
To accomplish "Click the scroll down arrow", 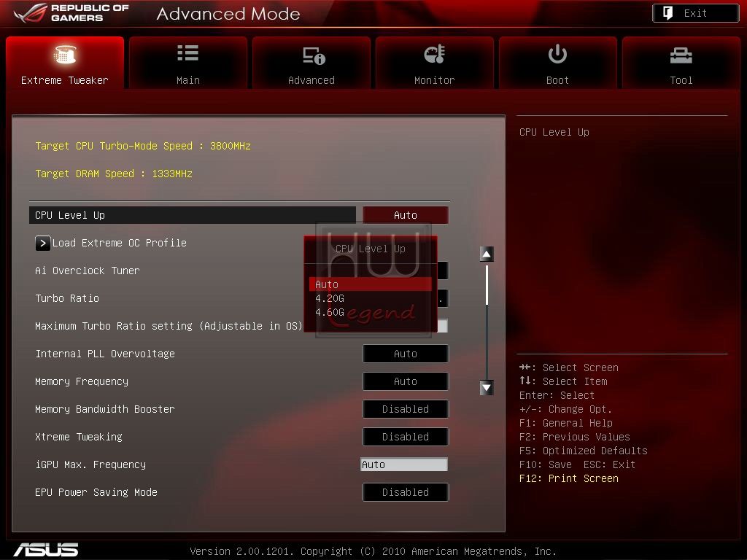I will [x=487, y=388].
